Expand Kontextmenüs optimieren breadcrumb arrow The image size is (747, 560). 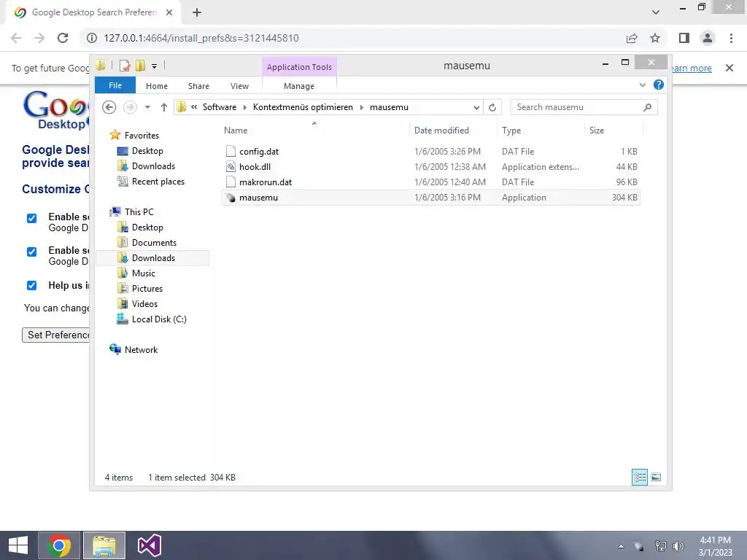tap(361, 108)
